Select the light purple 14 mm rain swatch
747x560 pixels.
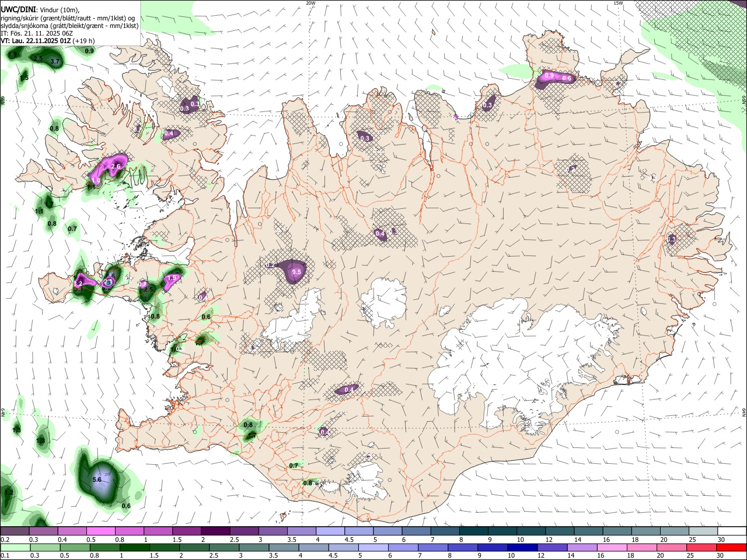tap(582, 547)
